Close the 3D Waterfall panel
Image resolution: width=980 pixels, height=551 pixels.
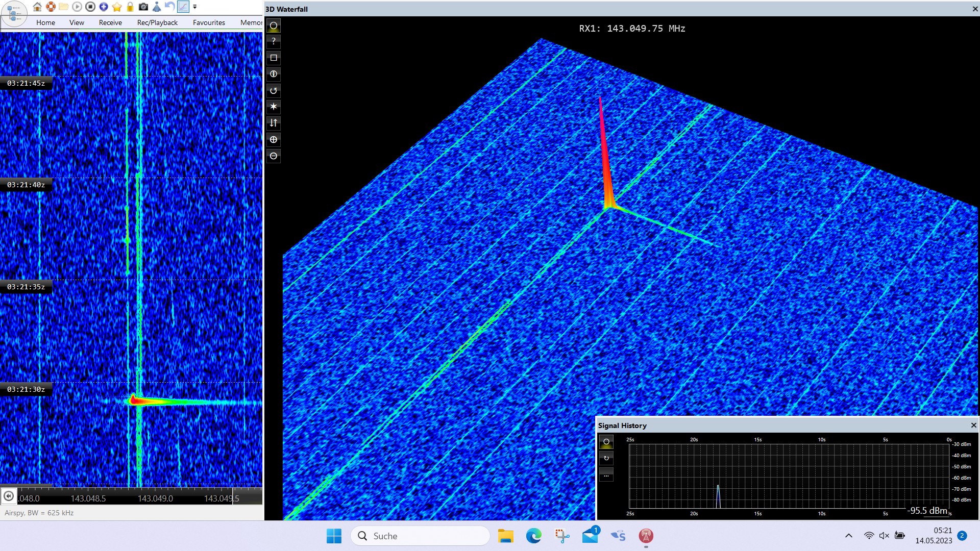[975, 9]
